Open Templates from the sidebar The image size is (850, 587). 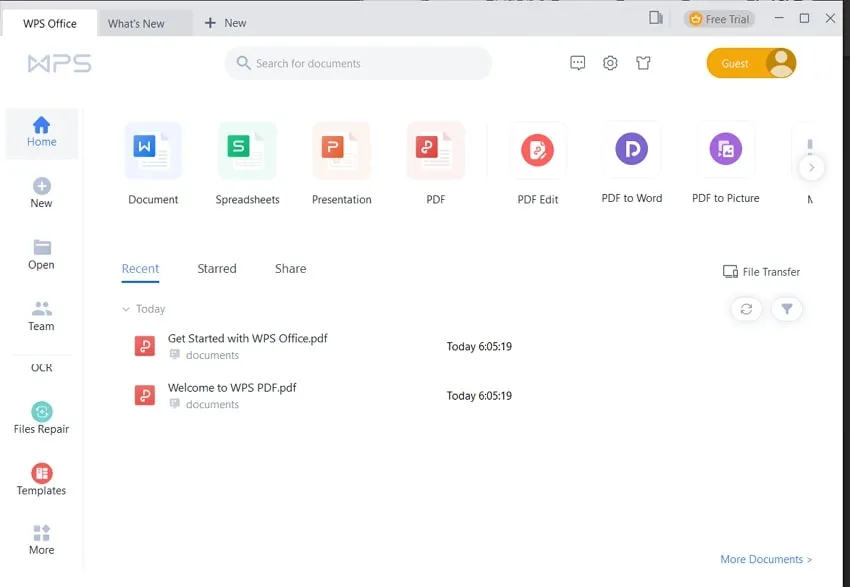tap(42, 480)
